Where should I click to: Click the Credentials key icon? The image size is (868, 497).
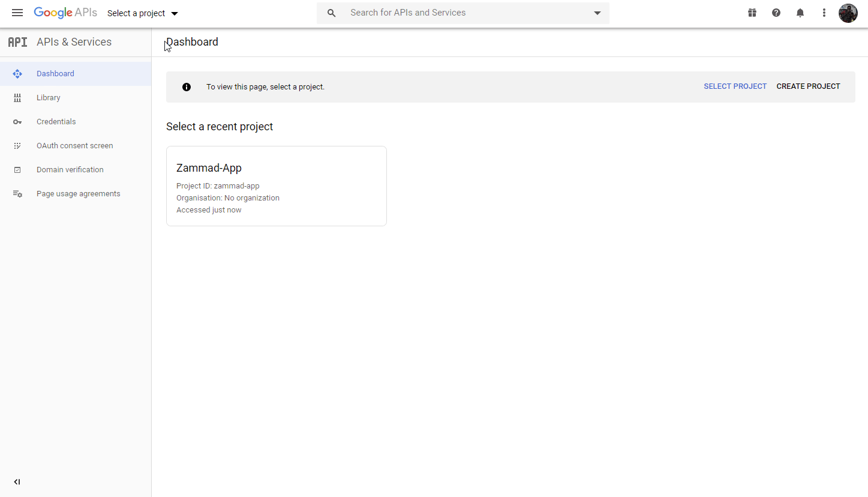(x=17, y=122)
